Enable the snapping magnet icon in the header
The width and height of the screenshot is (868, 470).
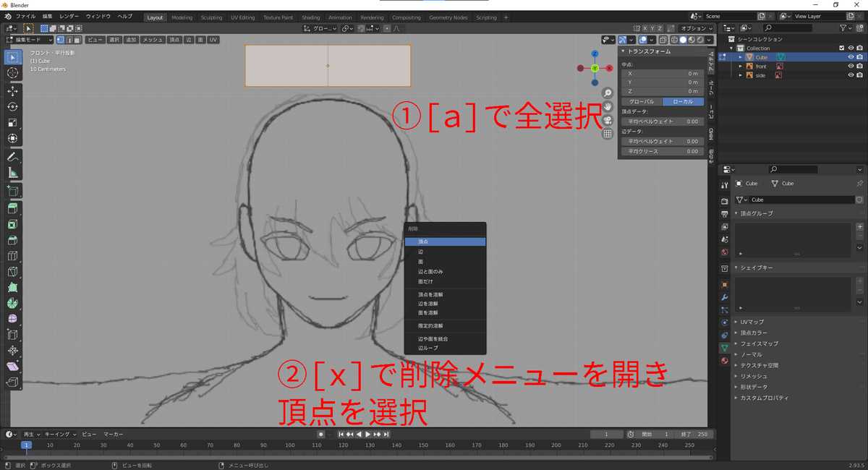[361, 28]
